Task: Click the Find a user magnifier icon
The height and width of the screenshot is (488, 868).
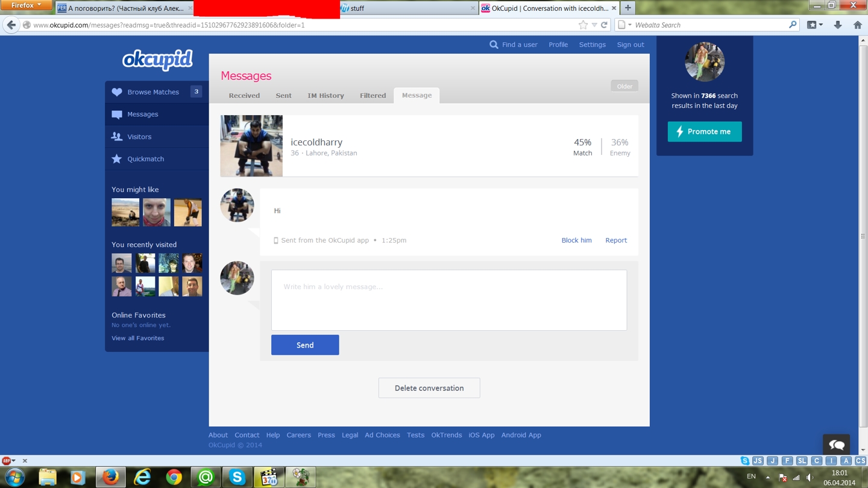Action: pos(494,45)
